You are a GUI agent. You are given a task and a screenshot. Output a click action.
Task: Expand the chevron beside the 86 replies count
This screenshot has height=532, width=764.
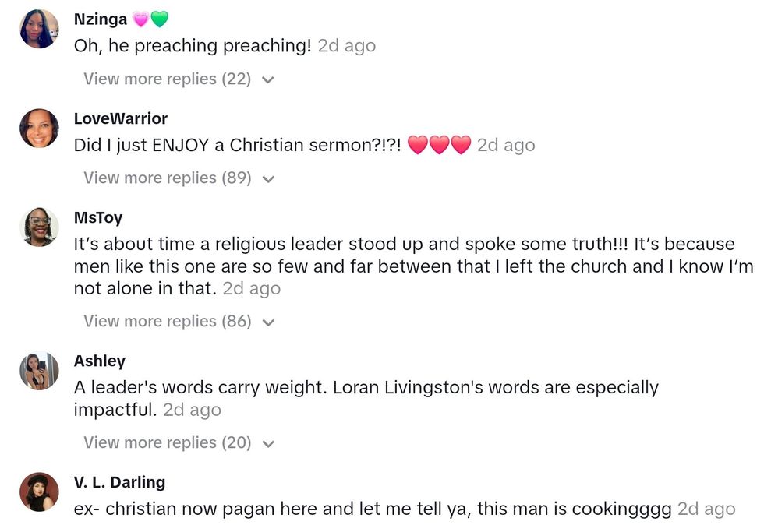coord(268,322)
